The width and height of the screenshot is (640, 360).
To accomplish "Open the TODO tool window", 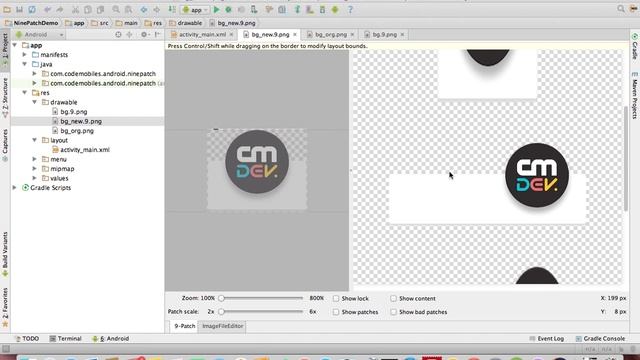I will (x=27, y=339).
